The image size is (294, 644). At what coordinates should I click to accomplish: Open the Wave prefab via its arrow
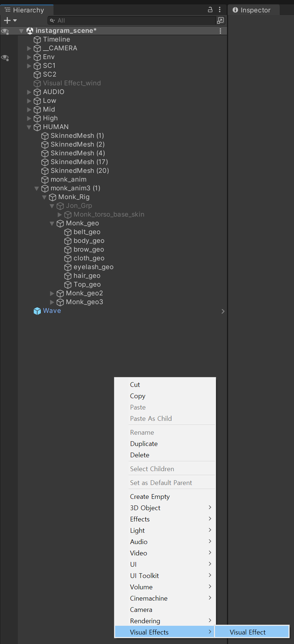tap(223, 311)
